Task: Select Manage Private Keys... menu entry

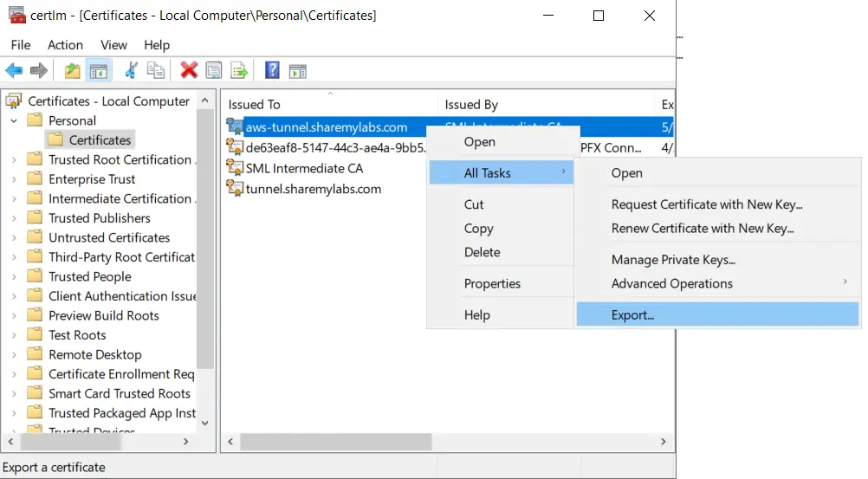Action: coord(673,260)
